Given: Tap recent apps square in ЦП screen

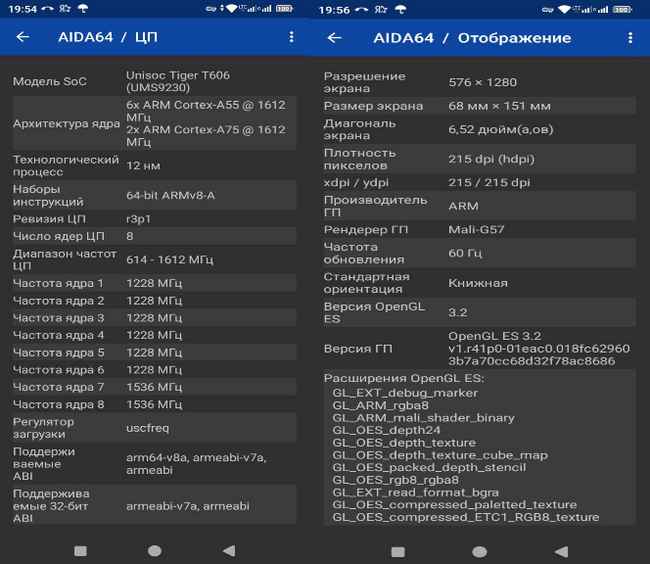Looking at the screenshot, I should [x=80, y=551].
